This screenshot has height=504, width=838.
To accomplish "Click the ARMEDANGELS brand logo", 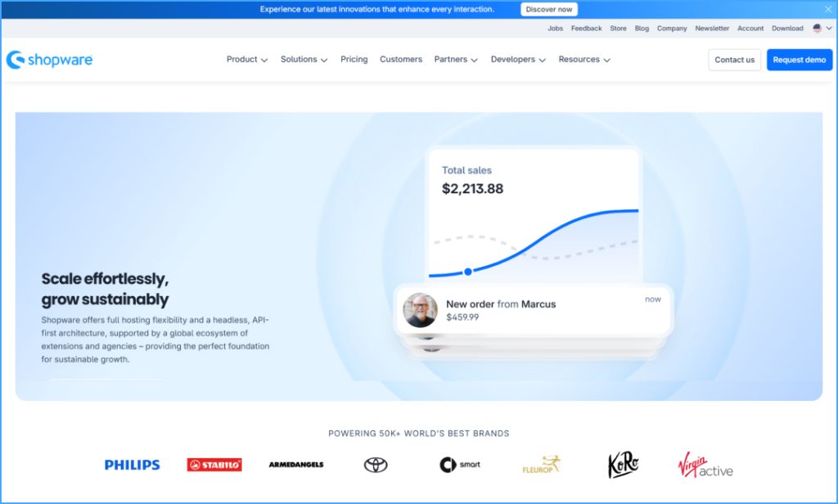I will (x=294, y=464).
